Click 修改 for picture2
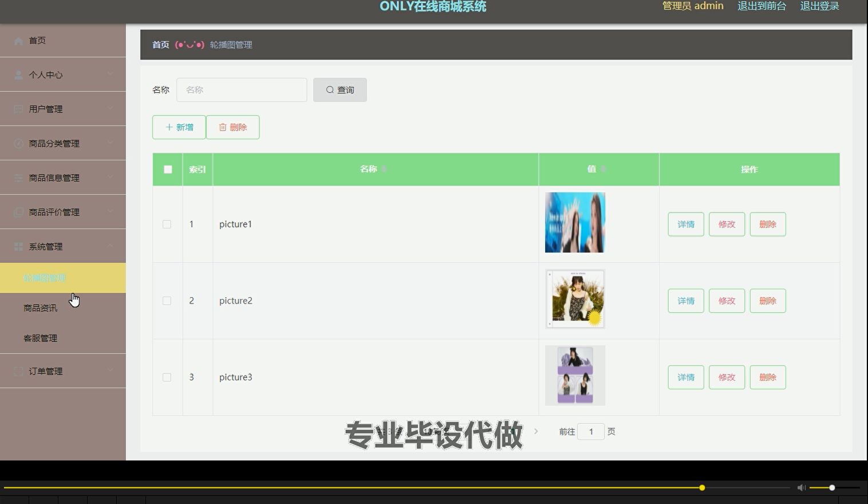 [727, 301]
